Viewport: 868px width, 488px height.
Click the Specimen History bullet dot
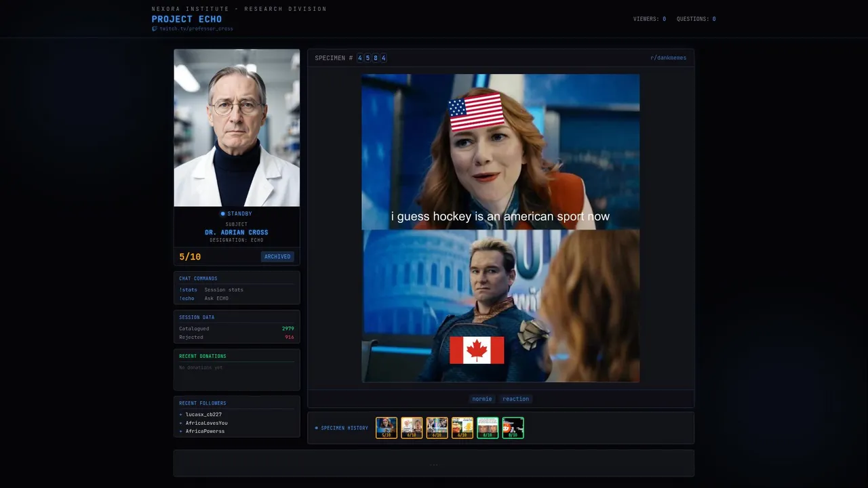pyautogui.click(x=317, y=428)
